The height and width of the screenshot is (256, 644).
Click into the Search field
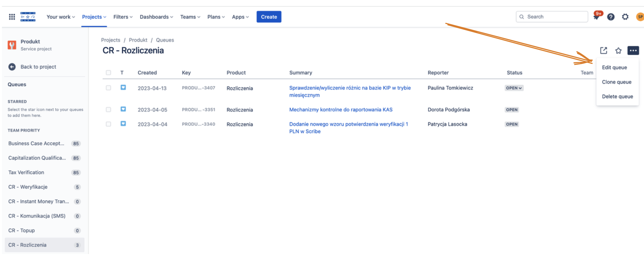pyautogui.click(x=554, y=17)
